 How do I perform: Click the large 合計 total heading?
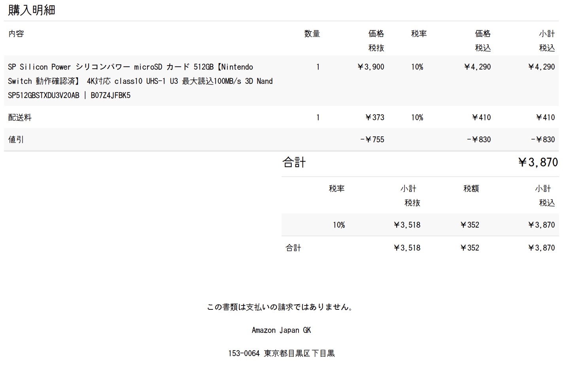294,162
